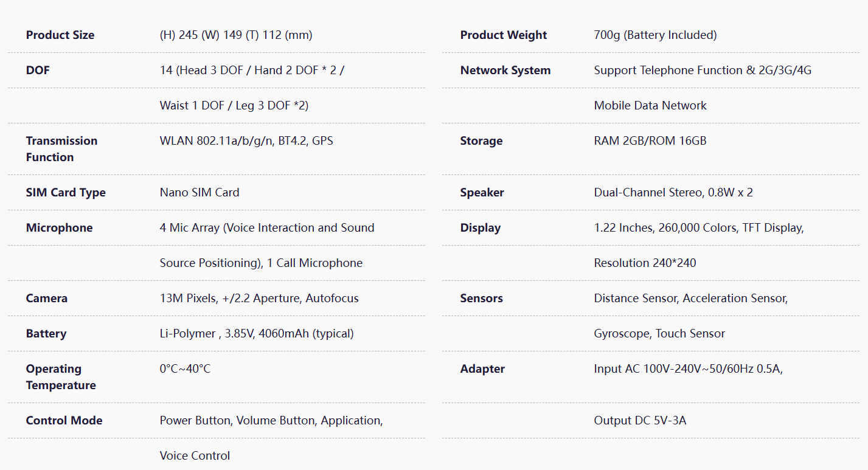Viewport: 868px width, 470px height.
Task: Click the 13M Pixels camera description
Action: [x=259, y=299]
